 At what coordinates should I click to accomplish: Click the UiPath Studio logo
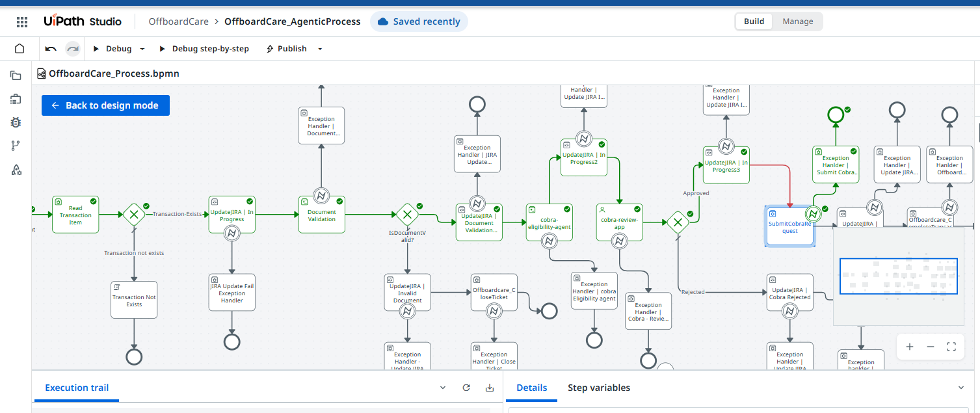point(83,21)
